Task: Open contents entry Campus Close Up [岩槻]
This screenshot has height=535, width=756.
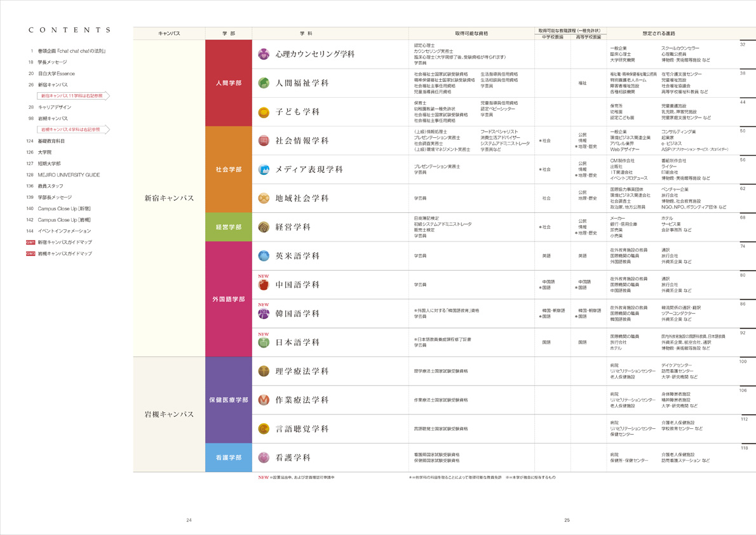Action: pyautogui.click(x=58, y=220)
